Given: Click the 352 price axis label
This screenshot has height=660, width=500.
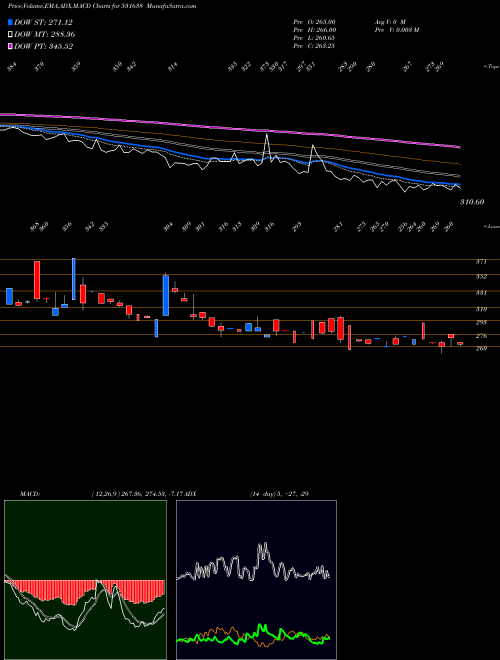Looking at the screenshot, I should [x=481, y=277].
